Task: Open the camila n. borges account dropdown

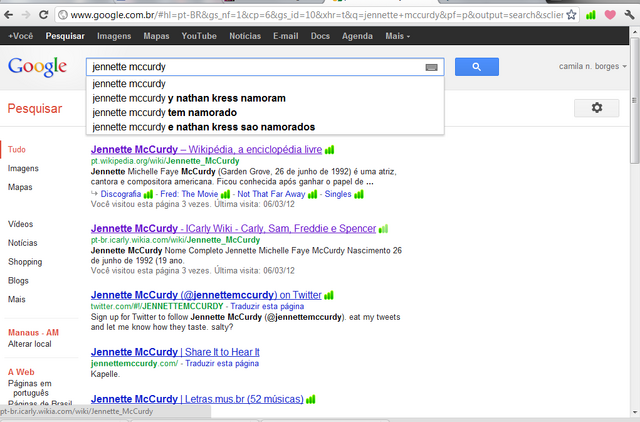Action: coord(593,66)
